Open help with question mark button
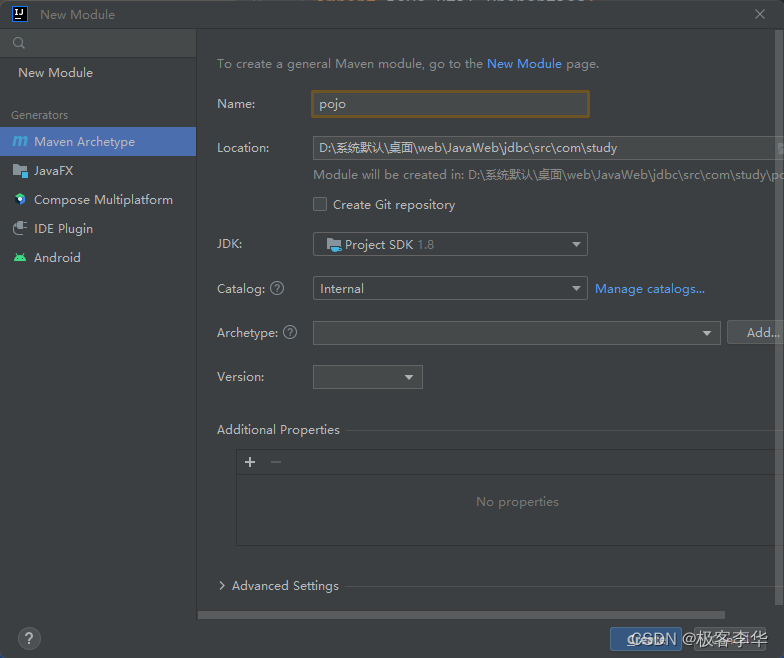 29,638
